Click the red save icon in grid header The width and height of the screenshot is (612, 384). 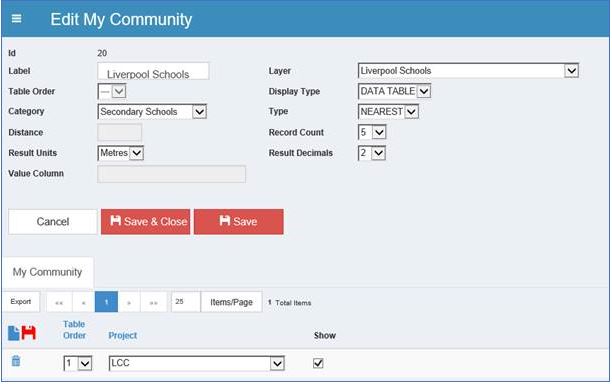pyautogui.click(x=28, y=333)
